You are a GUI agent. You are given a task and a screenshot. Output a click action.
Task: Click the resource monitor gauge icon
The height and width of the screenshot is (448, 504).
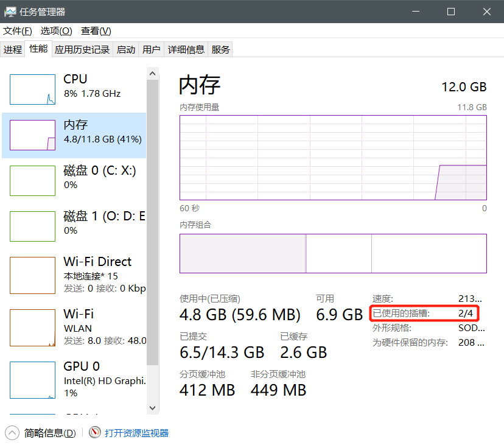click(x=95, y=432)
